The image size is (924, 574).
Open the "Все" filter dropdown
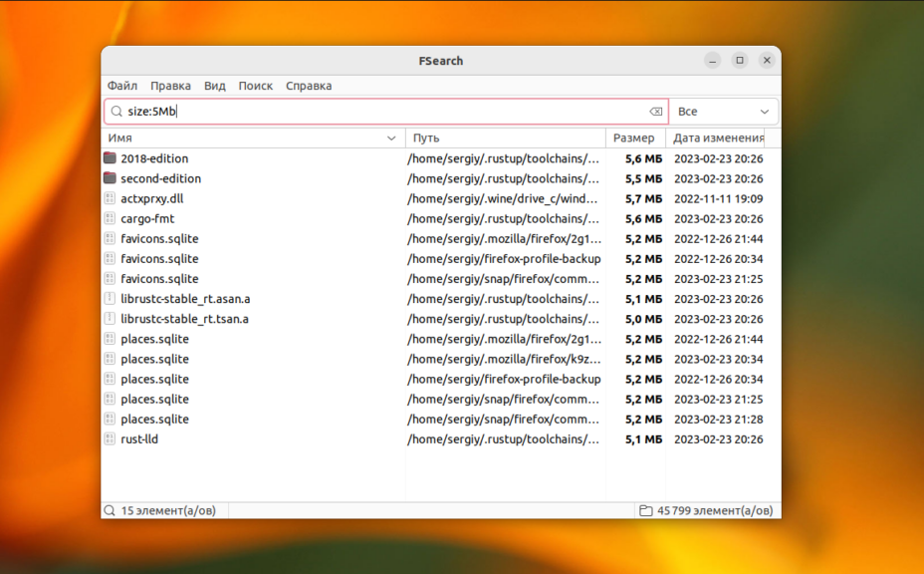723,112
